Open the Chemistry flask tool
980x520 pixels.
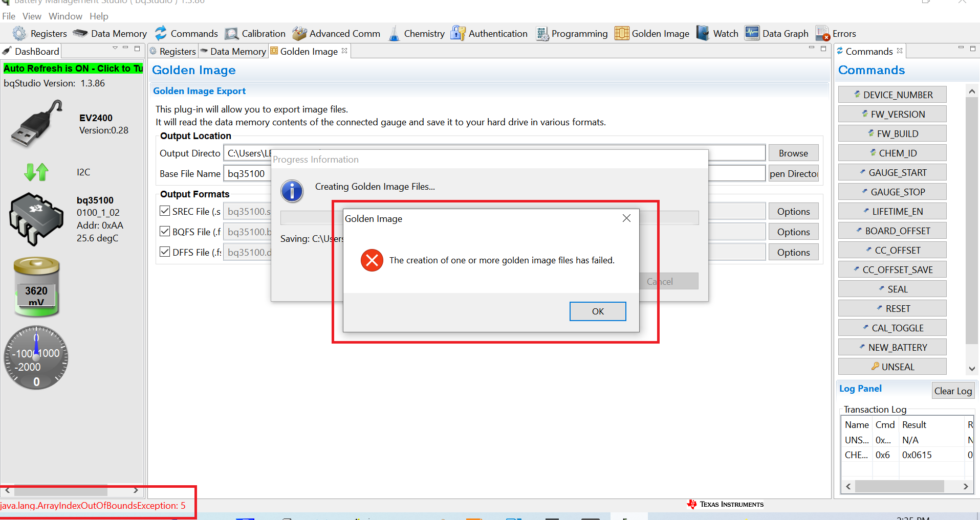[x=394, y=33]
